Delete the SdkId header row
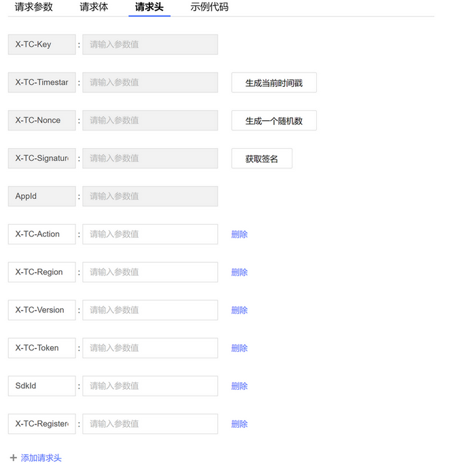Image resolution: width=460 pixels, height=476 pixels. 239,386
